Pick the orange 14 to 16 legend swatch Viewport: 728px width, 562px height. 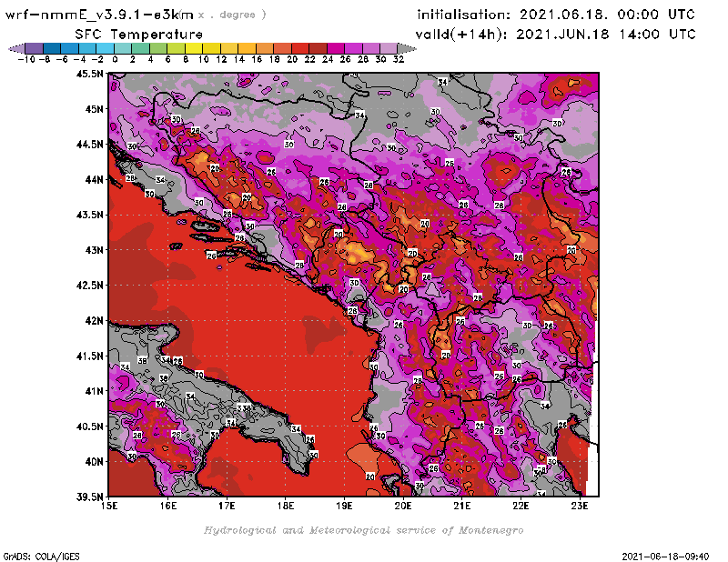pyautogui.click(x=247, y=48)
